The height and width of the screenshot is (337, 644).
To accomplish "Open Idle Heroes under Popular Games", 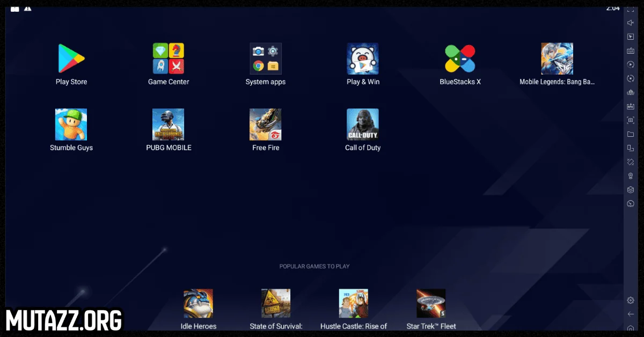I will 198,303.
